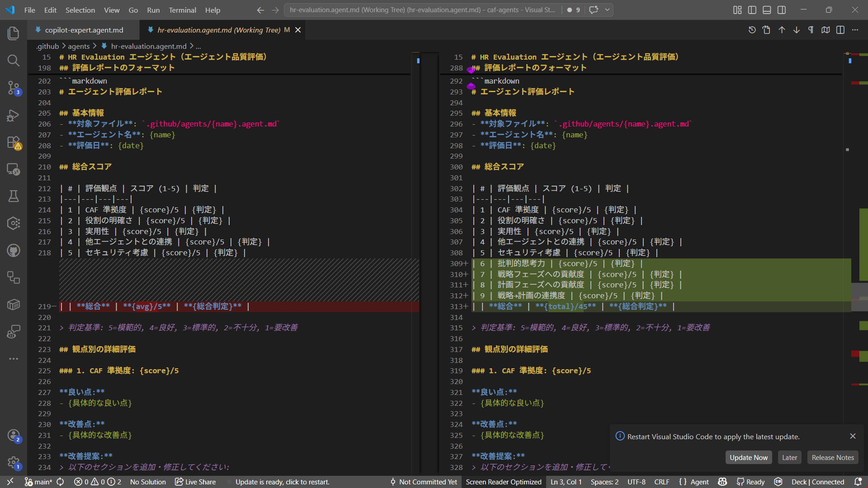Click 'Ln 3, Col 1' cursor position
868x488 pixels.
[566, 482]
